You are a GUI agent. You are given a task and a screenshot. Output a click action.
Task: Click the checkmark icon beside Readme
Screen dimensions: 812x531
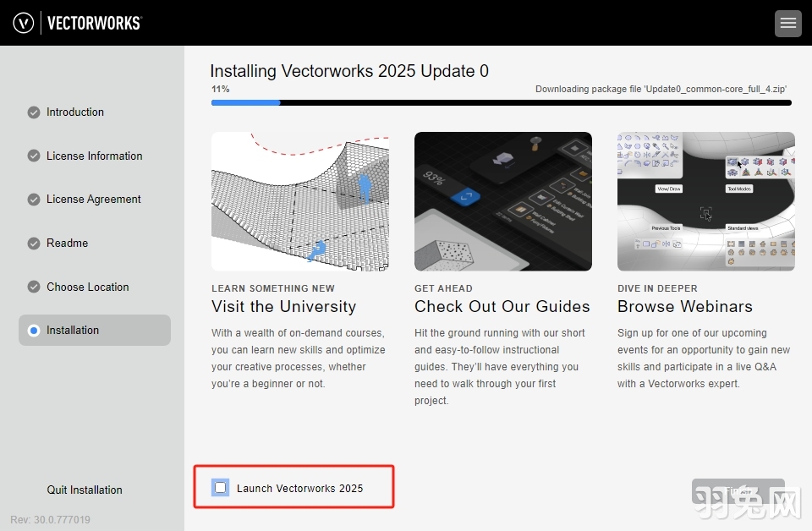tap(34, 243)
